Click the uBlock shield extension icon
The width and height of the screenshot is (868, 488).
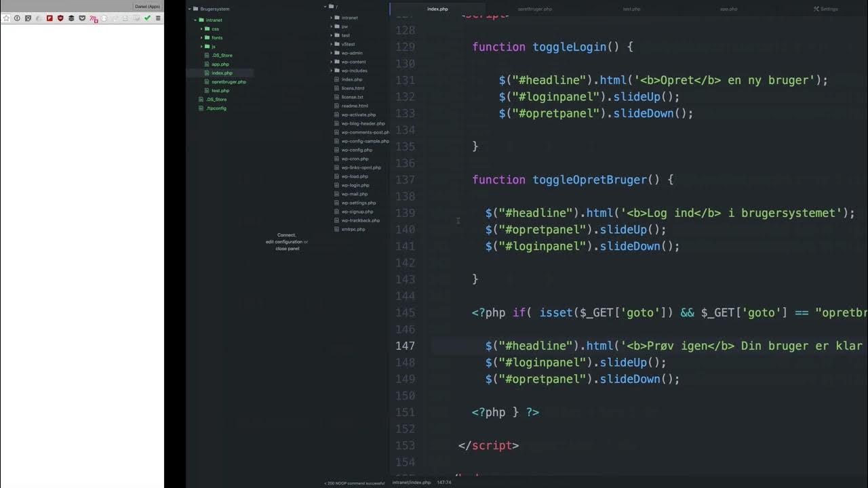[60, 18]
